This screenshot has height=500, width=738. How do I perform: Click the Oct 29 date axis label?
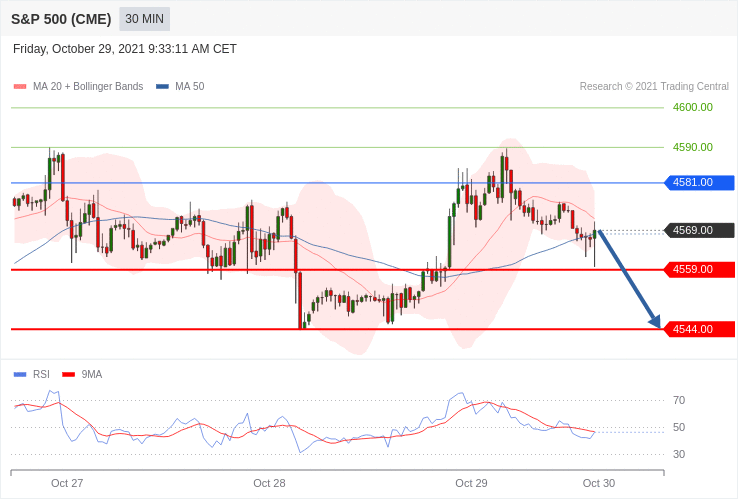pyautogui.click(x=472, y=484)
